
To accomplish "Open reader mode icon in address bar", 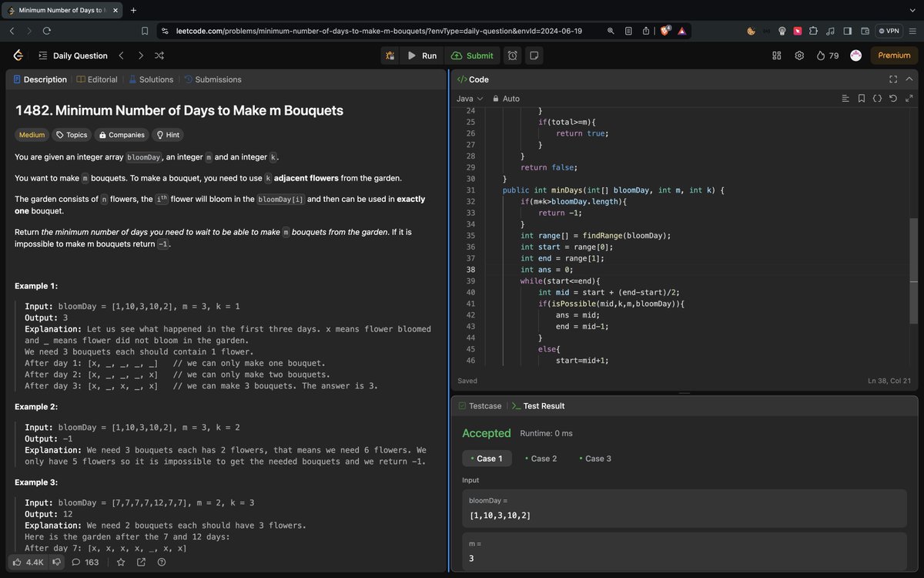I will (628, 31).
